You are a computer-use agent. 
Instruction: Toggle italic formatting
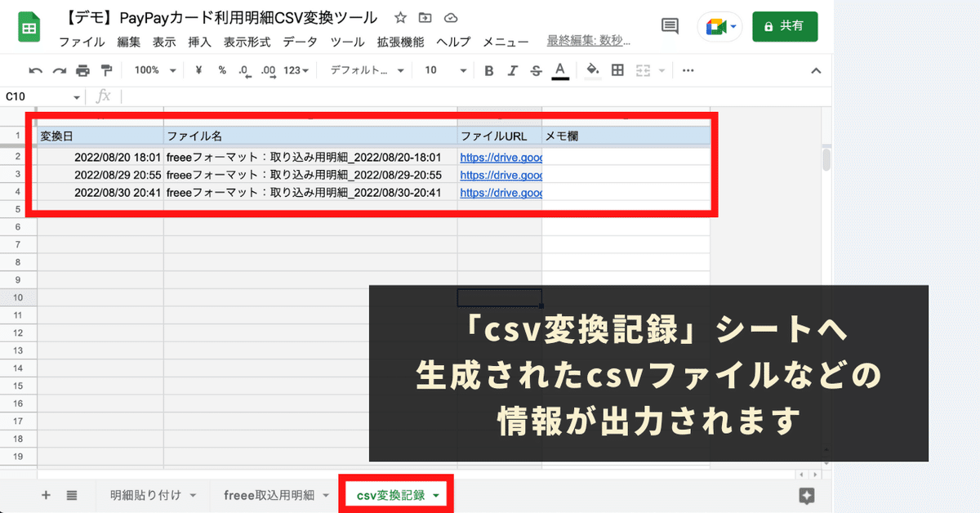512,70
